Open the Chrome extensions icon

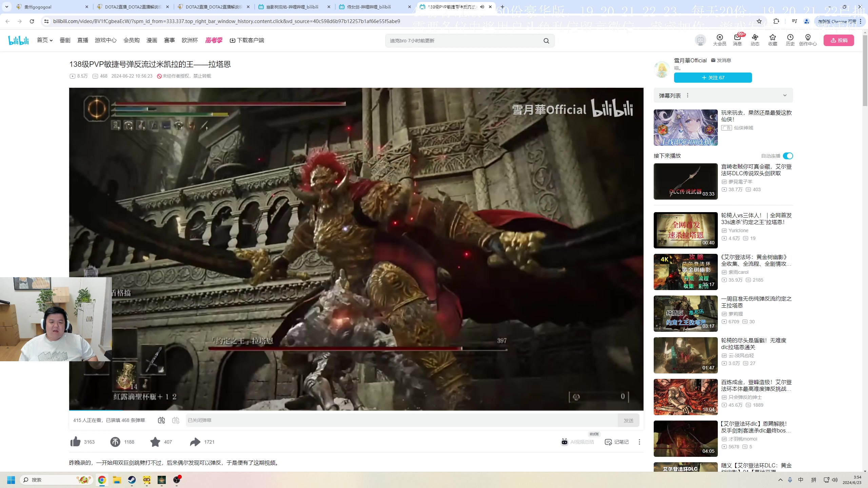click(x=776, y=21)
